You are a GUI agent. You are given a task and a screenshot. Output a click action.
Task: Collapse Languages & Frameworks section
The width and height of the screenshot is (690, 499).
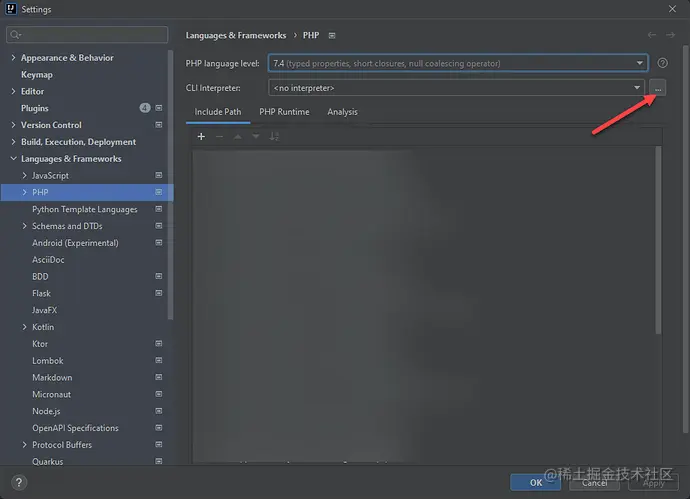point(13,158)
